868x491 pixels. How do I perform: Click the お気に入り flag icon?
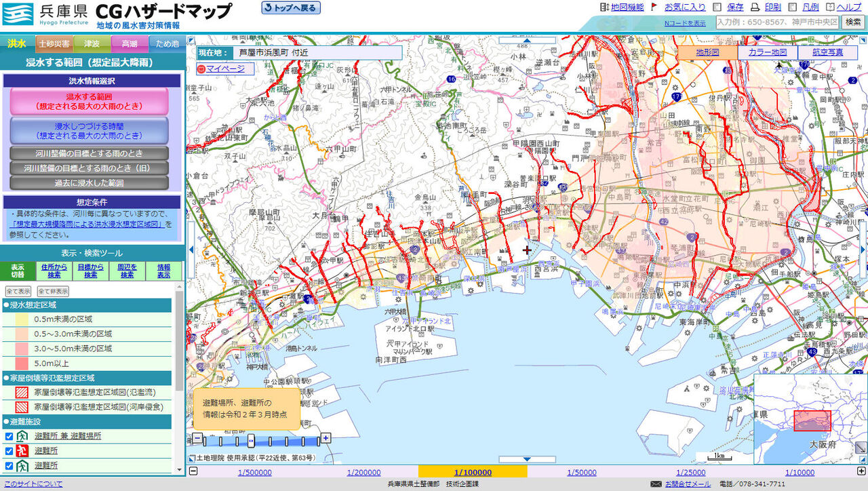(x=654, y=6)
